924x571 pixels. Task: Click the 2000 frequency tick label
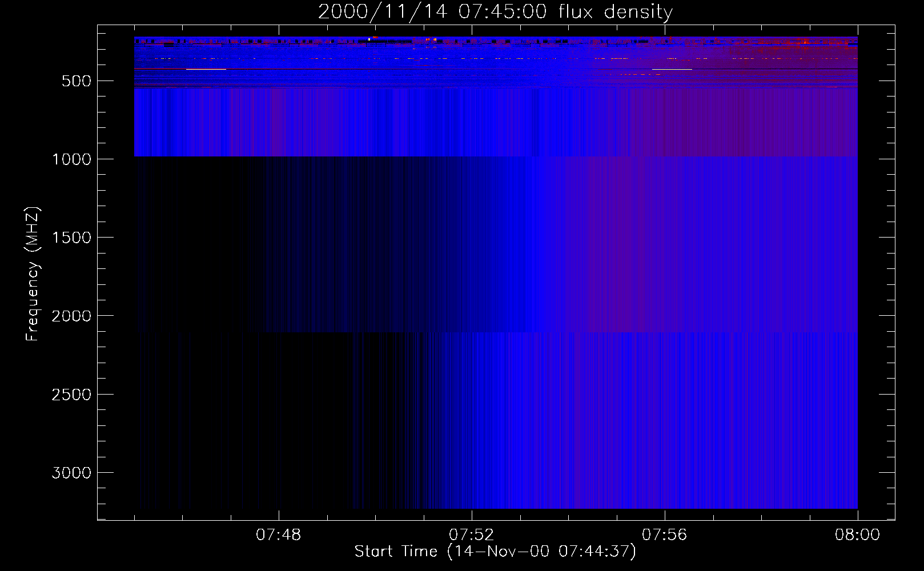tap(71, 316)
